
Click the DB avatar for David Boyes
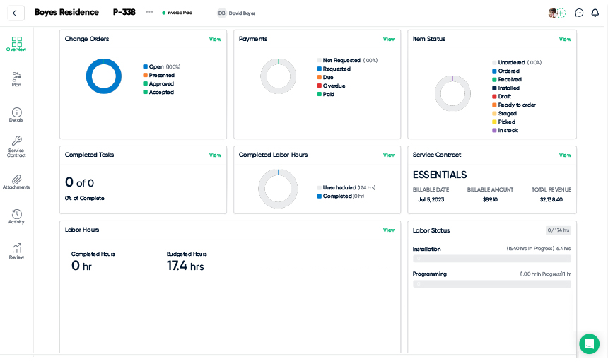(x=221, y=13)
